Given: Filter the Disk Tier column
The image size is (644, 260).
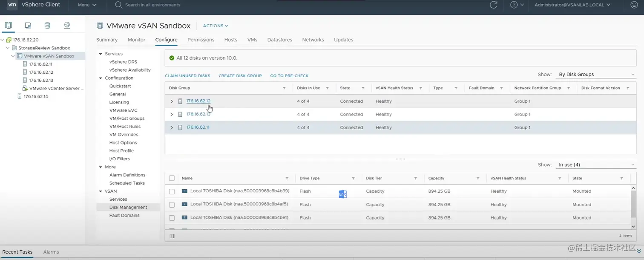Looking at the screenshot, I should [415, 179].
